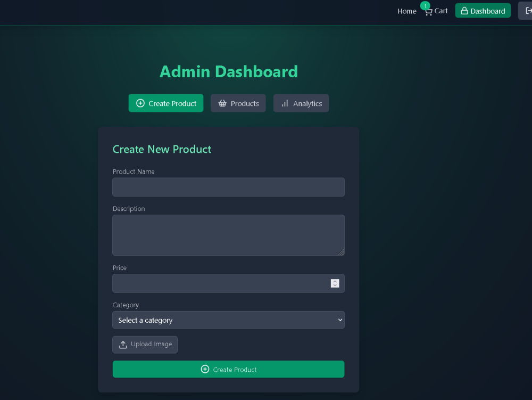
Task: Switch to the Analytics tab
Action: point(301,103)
